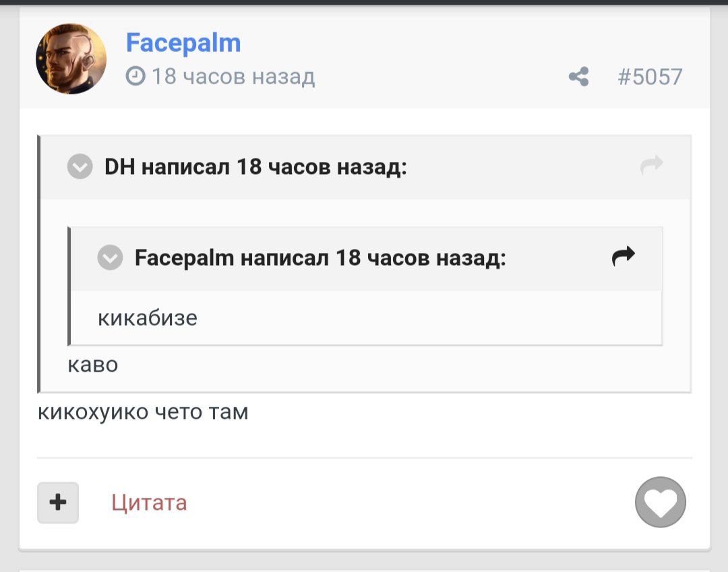The image size is (728, 572).
Task: Collapse the nested Facepalm quote with chevron
Action: coord(110,258)
